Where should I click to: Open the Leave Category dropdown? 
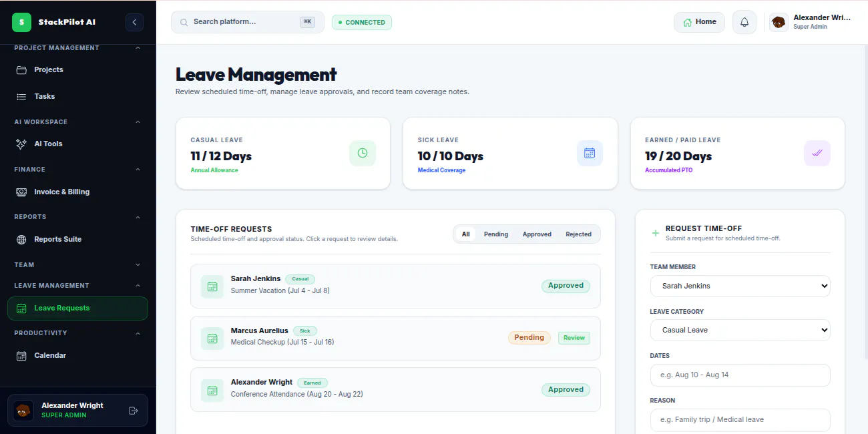(740, 330)
